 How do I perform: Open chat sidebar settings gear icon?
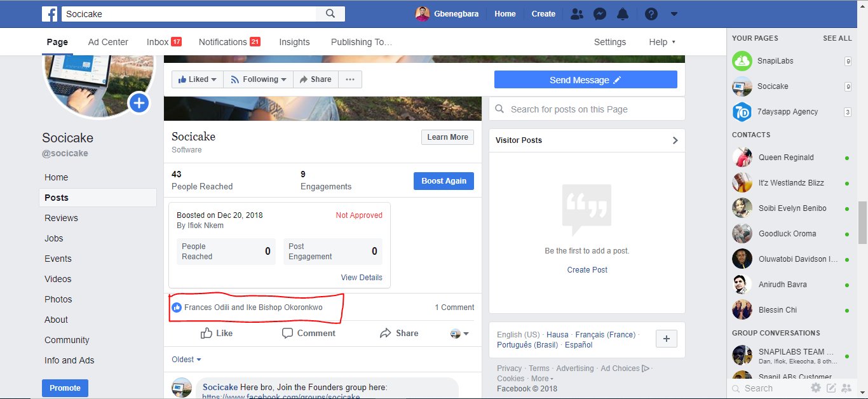(x=816, y=388)
